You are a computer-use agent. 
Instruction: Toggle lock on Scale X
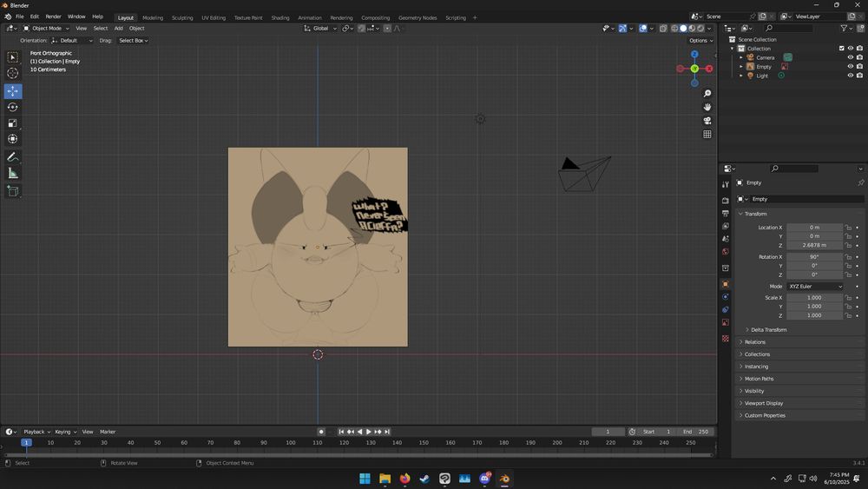pyautogui.click(x=848, y=298)
